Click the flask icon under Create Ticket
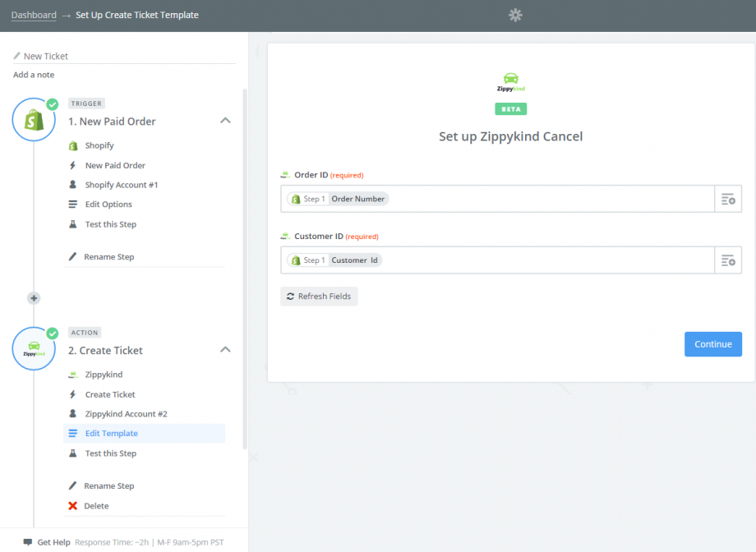The height and width of the screenshot is (552, 756). click(73, 453)
